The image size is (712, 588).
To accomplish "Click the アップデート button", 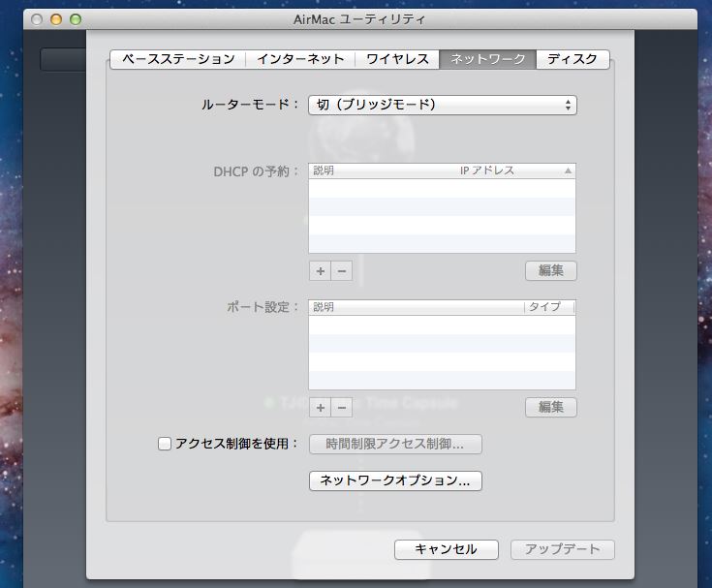I will (562, 549).
